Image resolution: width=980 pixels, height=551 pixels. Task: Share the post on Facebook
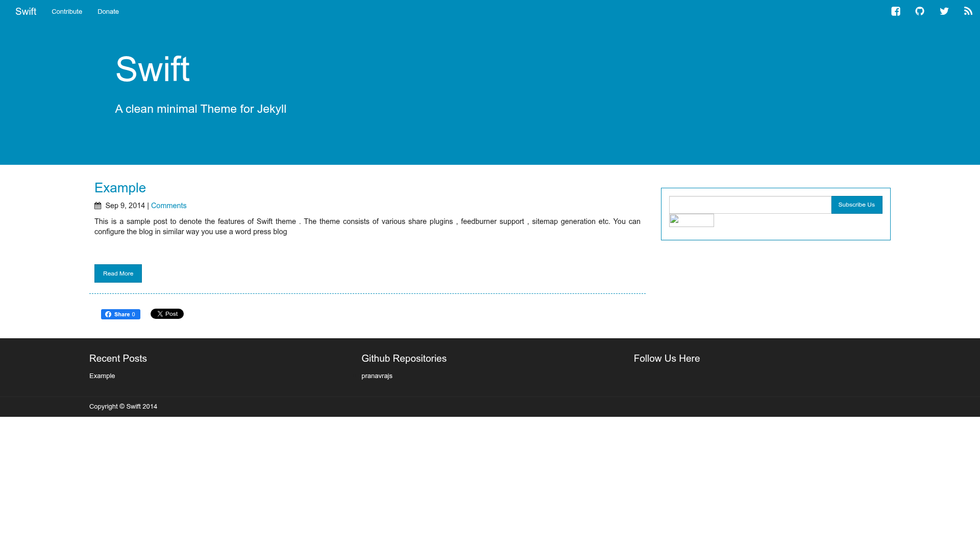pyautogui.click(x=120, y=314)
